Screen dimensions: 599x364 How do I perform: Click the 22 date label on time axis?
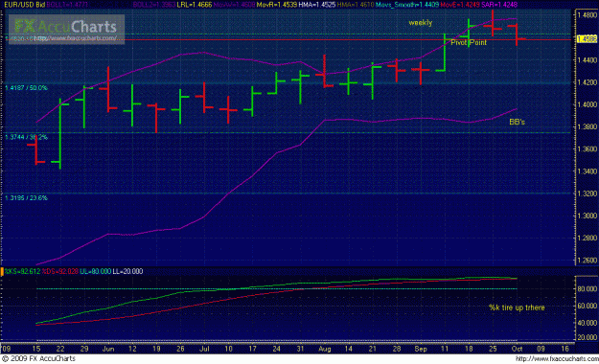[x=60, y=349]
